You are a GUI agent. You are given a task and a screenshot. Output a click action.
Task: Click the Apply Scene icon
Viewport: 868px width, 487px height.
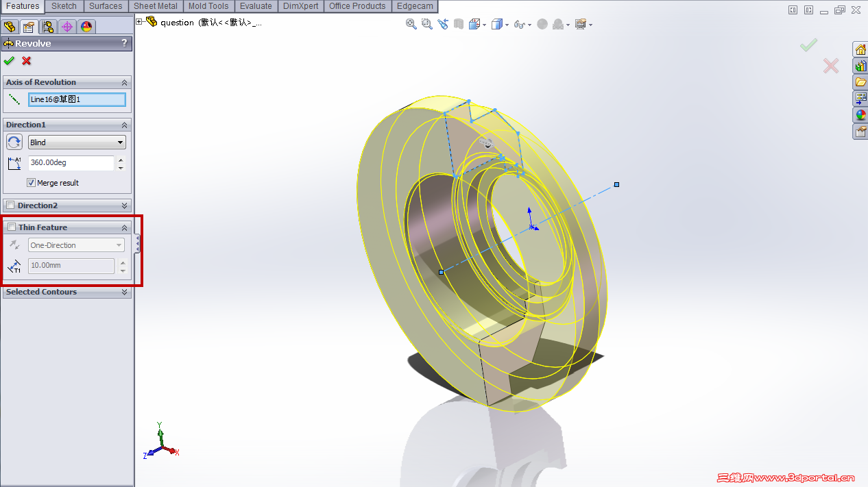point(558,24)
